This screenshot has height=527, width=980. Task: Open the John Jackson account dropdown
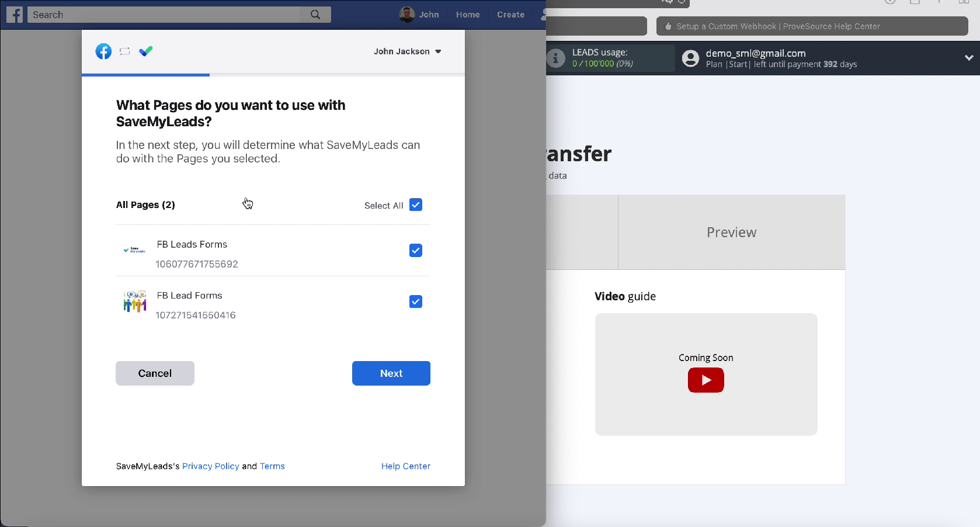pyautogui.click(x=407, y=51)
